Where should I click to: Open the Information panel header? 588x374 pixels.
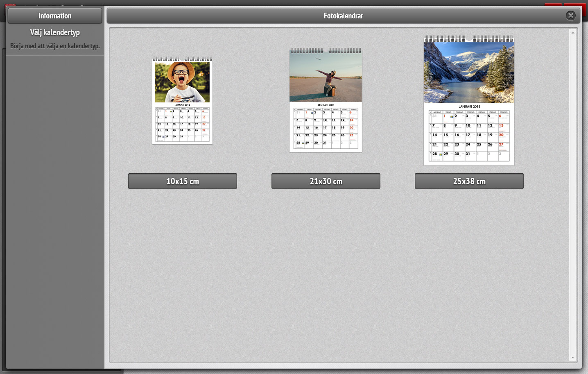pos(55,16)
